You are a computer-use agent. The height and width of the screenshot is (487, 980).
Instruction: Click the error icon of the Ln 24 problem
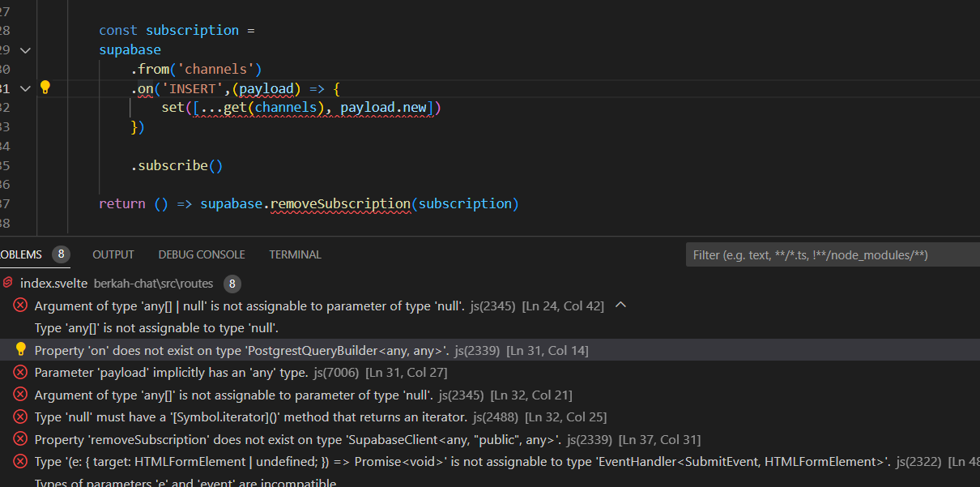coord(21,305)
